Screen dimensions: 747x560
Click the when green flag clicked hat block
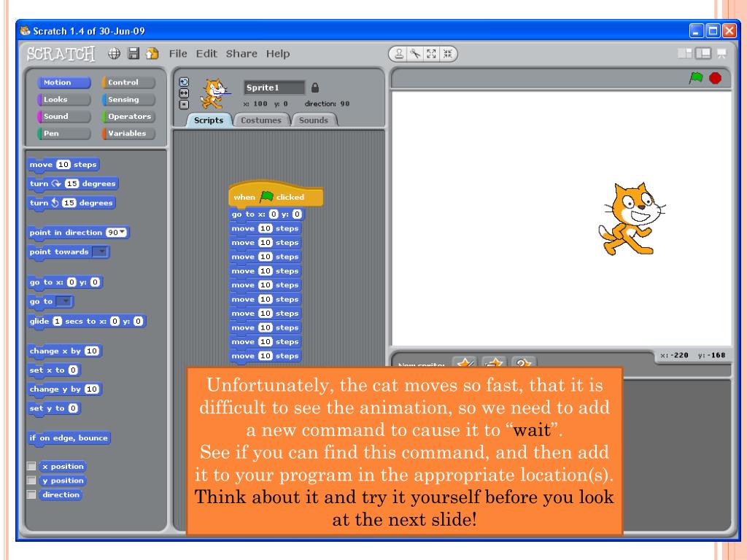(x=276, y=194)
